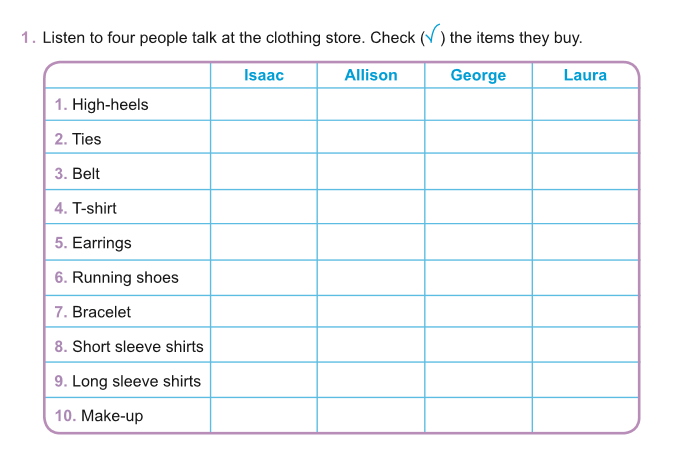Check George's cell for Belt

[x=478, y=173]
